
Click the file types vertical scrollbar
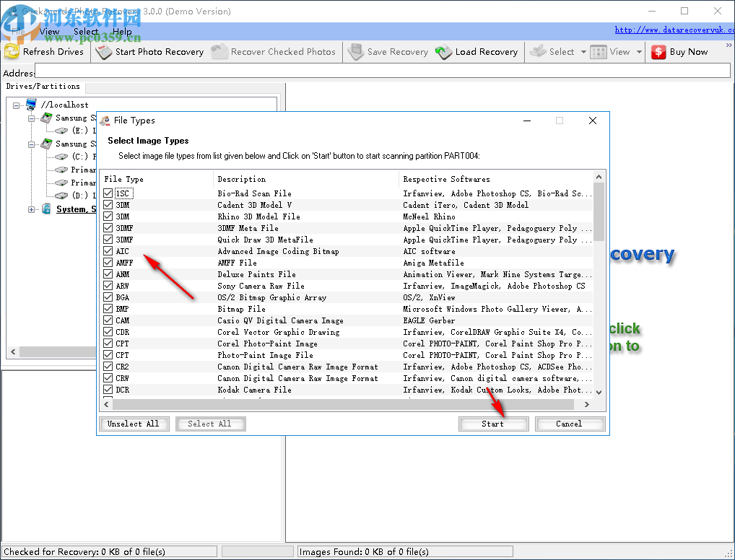[599, 289]
